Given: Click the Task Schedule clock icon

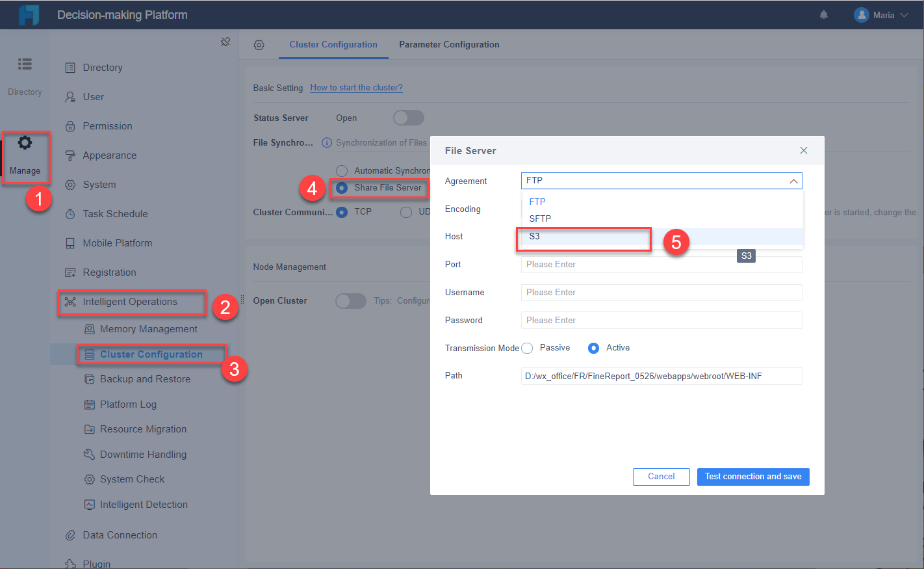Looking at the screenshot, I should [x=70, y=214].
